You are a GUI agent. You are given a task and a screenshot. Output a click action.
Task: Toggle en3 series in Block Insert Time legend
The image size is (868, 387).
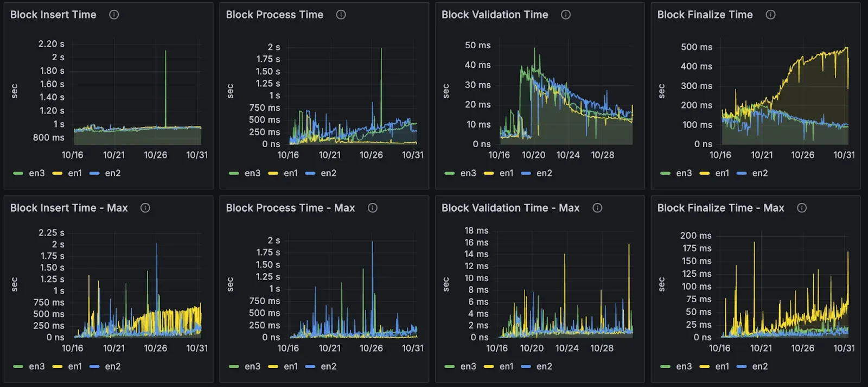[x=36, y=173]
